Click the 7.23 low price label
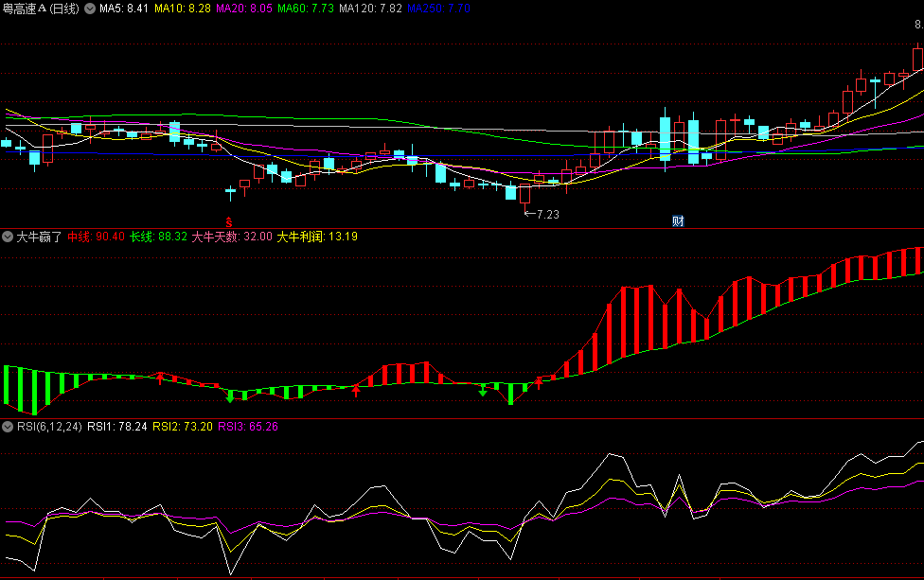The width and height of the screenshot is (924, 580). (x=547, y=215)
